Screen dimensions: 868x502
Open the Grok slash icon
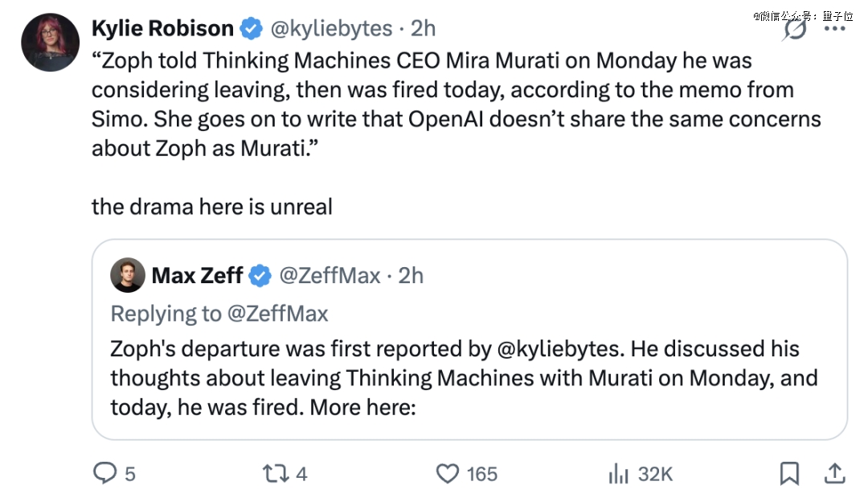click(796, 30)
